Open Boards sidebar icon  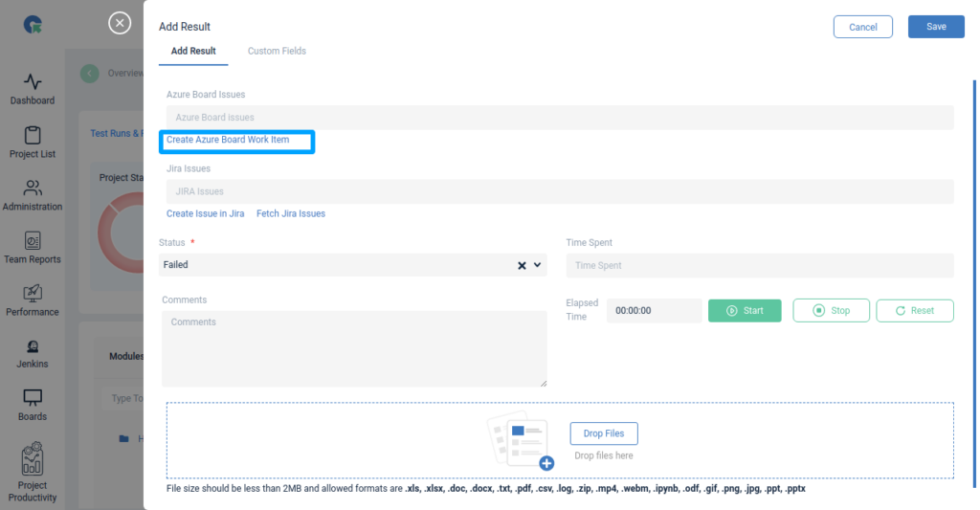click(33, 405)
